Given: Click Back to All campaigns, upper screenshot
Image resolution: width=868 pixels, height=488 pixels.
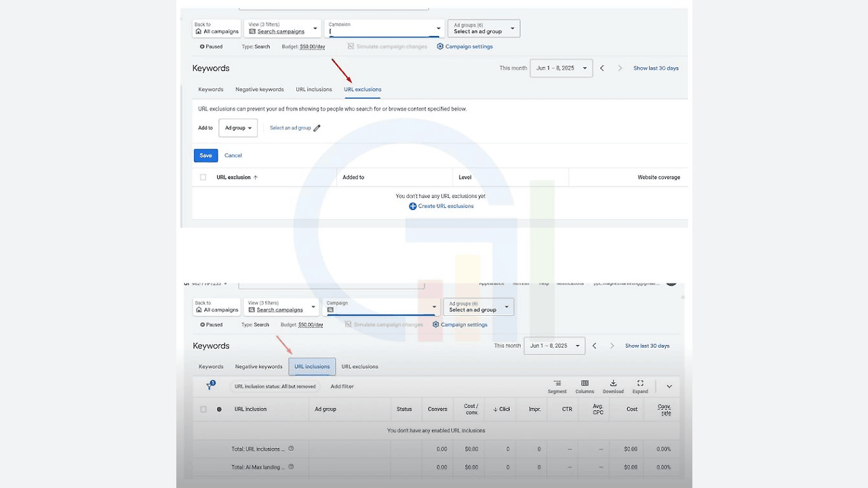Looking at the screenshot, I should (216, 28).
